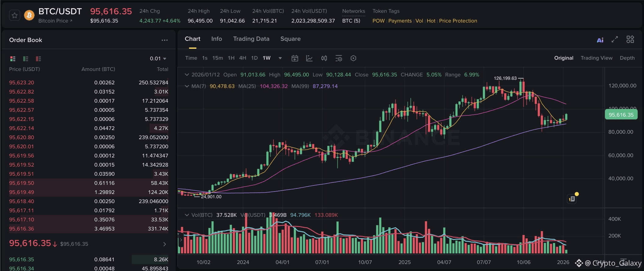Click the orange Bitcoin coin logo
Screen dimensions: 644x271
click(29, 15)
